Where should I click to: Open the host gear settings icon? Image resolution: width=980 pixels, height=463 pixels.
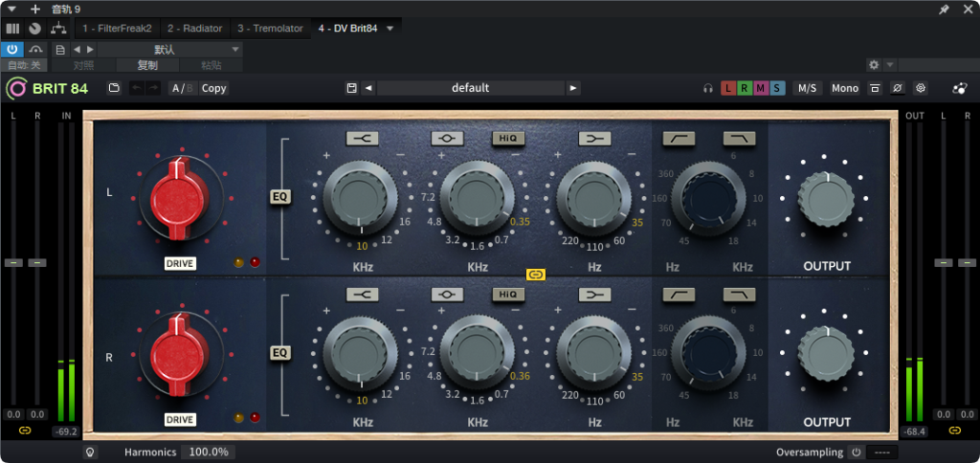click(874, 65)
